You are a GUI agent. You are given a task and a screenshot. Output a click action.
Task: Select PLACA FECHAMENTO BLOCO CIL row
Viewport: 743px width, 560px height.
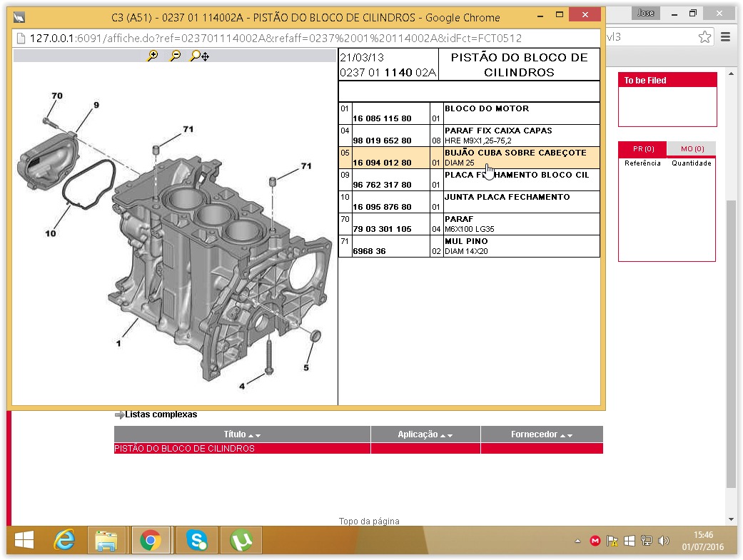(x=469, y=180)
